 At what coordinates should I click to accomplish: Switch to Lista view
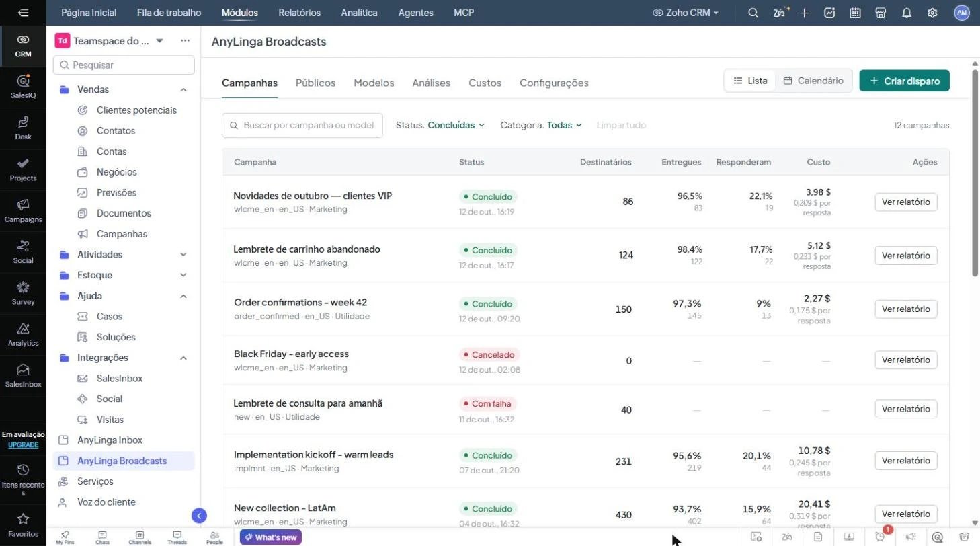pyautogui.click(x=750, y=81)
